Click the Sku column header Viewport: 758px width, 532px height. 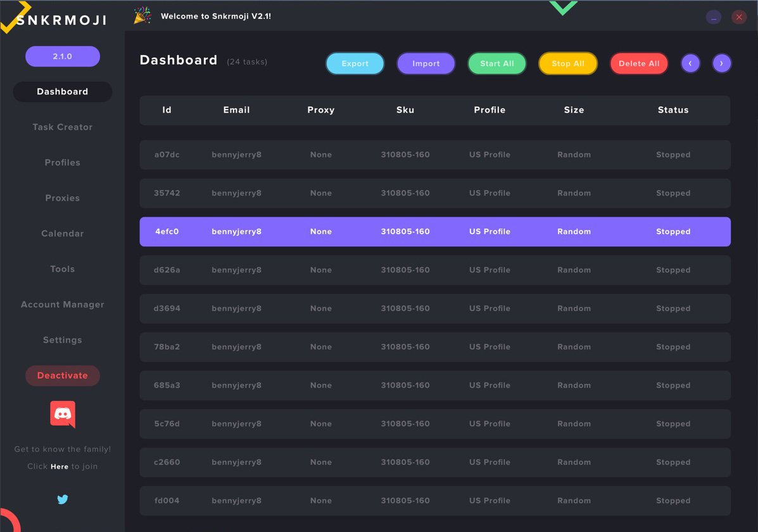tap(405, 110)
